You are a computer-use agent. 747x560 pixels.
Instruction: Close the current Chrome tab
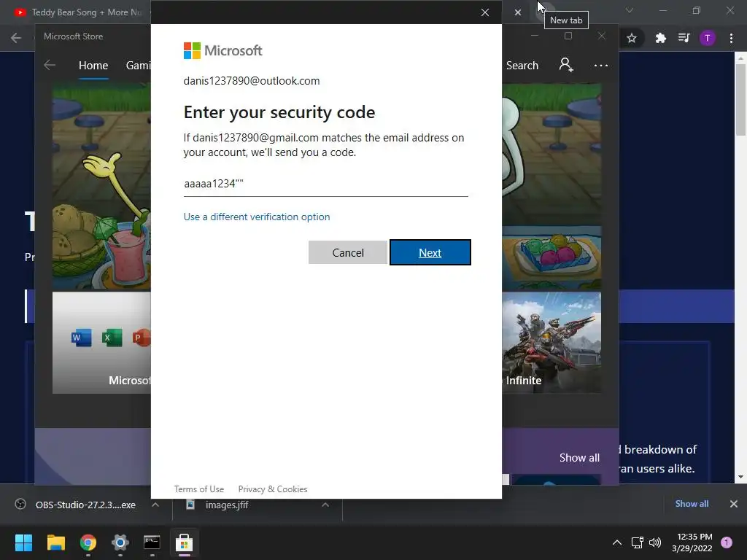tap(518, 12)
